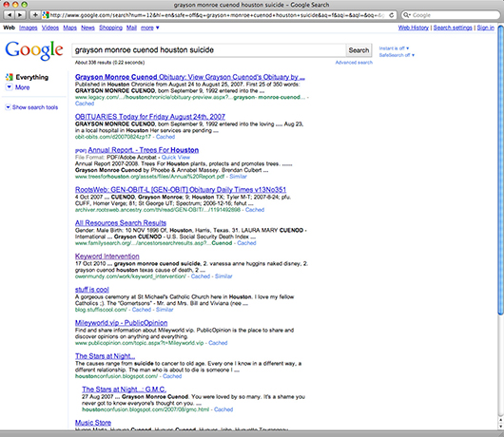Open the Shopping tab

pos(110,28)
